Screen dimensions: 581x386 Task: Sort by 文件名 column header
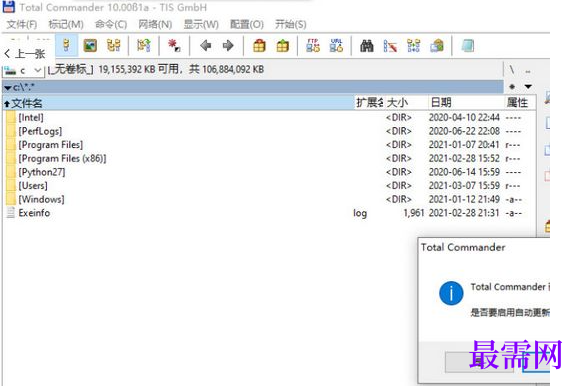coord(179,103)
